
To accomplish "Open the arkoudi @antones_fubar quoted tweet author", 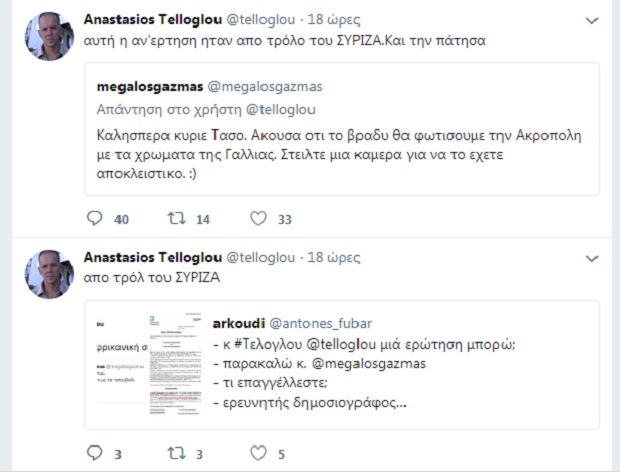I will coord(292,323).
